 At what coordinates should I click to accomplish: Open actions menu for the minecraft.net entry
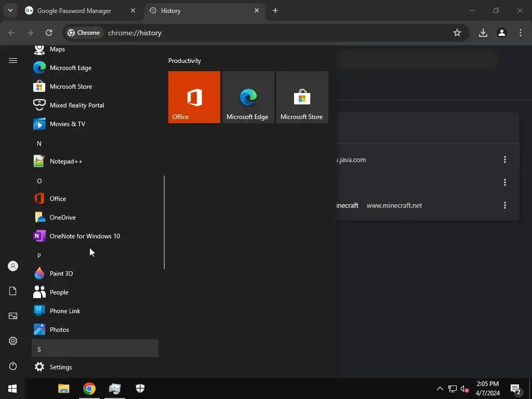tap(505, 205)
